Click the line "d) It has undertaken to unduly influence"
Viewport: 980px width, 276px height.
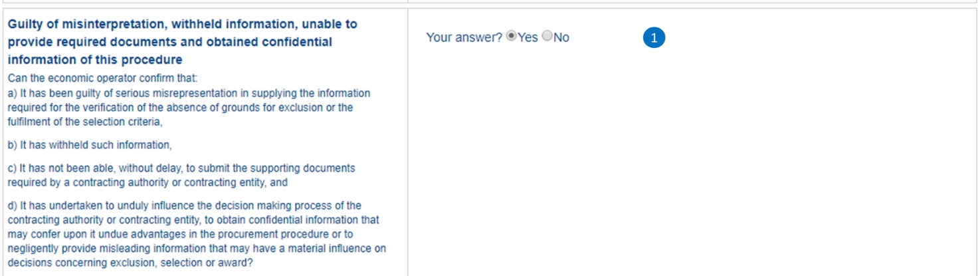tap(185, 206)
